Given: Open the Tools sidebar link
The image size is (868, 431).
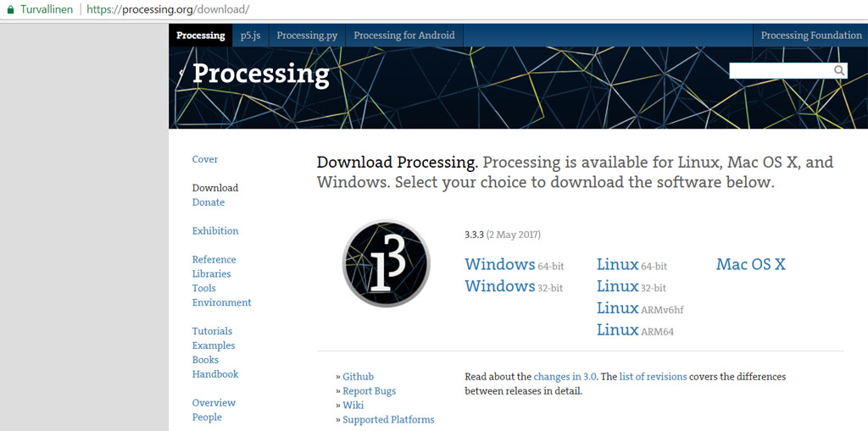Looking at the screenshot, I should [203, 288].
